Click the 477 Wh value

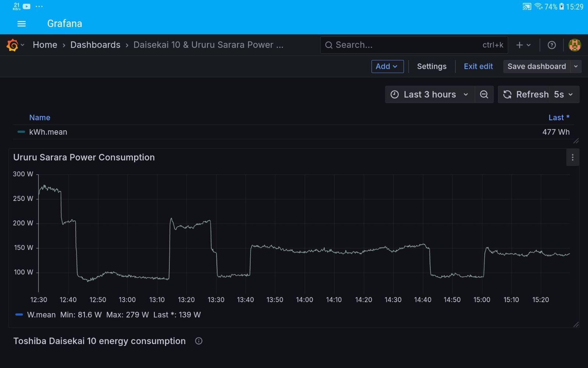(x=556, y=132)
